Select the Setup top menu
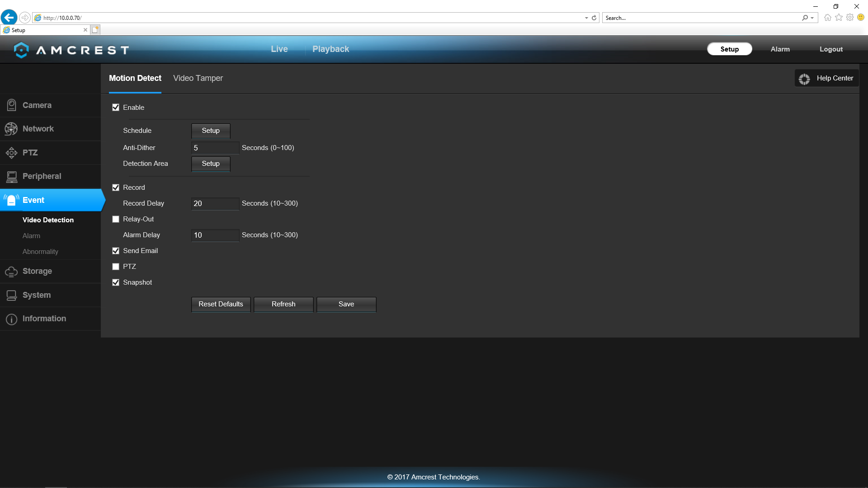Screen dimensions: 868x488 729,49
